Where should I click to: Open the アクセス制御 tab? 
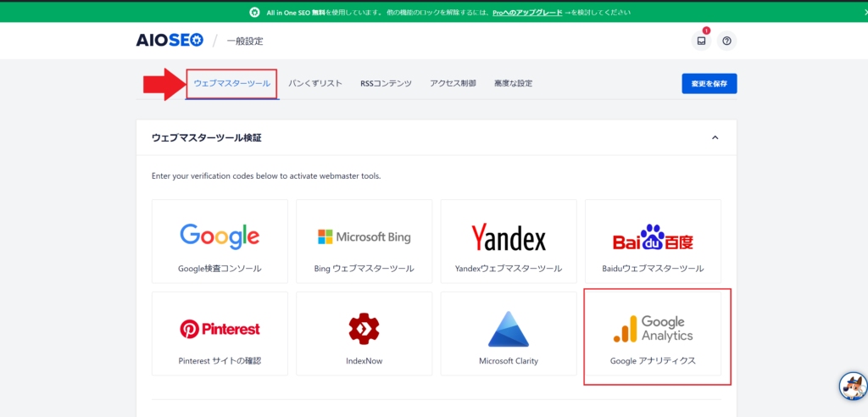[453, 84]
